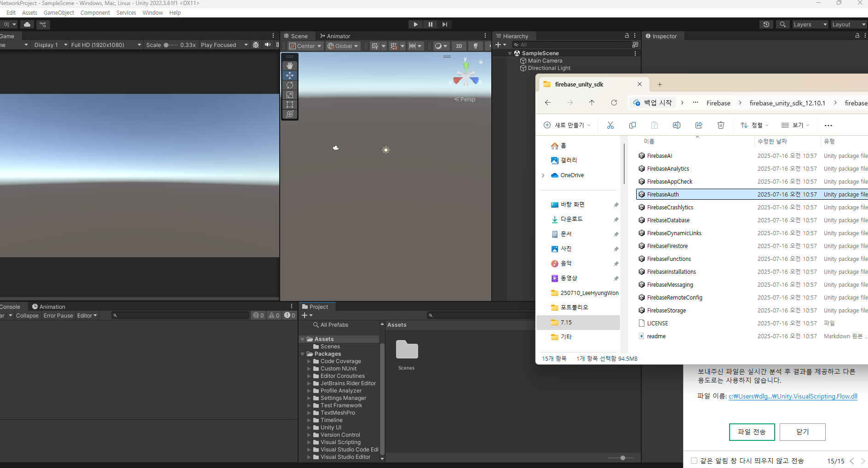Open Explorer's see more (…) toolbar menu

[x=828, y=125]
